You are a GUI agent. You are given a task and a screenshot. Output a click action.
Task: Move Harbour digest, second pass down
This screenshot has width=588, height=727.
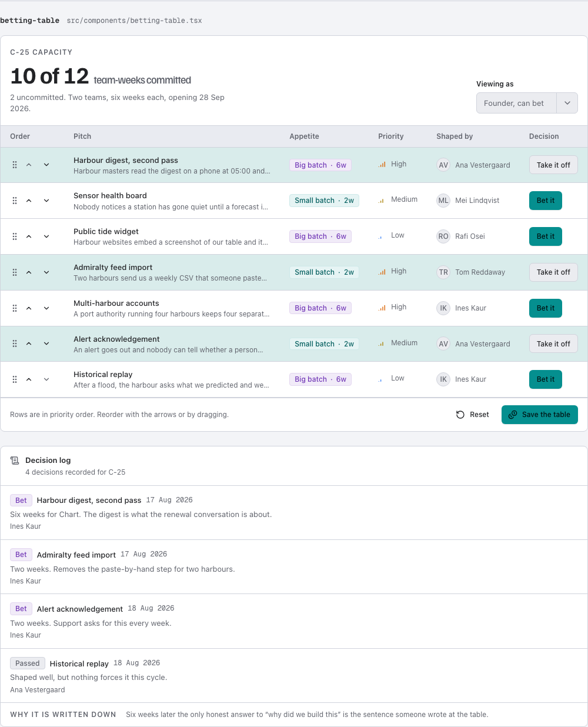pyautogui.click(x=46, y=165)
